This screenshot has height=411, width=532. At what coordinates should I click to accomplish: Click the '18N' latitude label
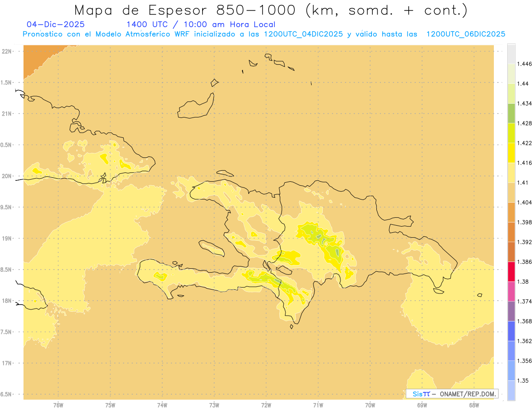tap(8, 301)
